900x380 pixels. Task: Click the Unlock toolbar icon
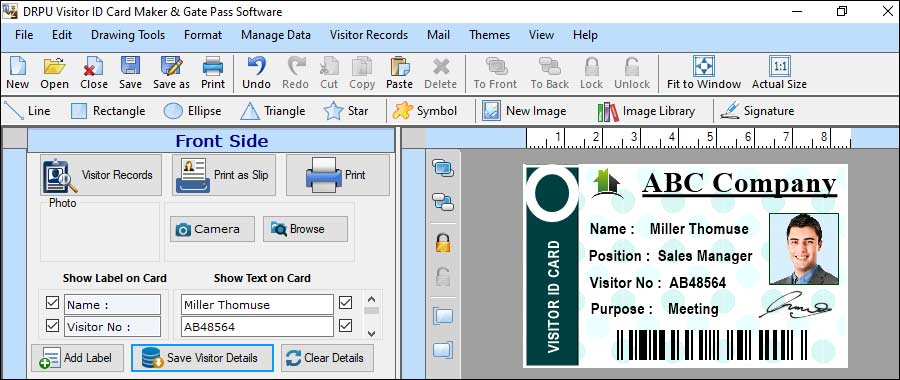coord(632,72)
